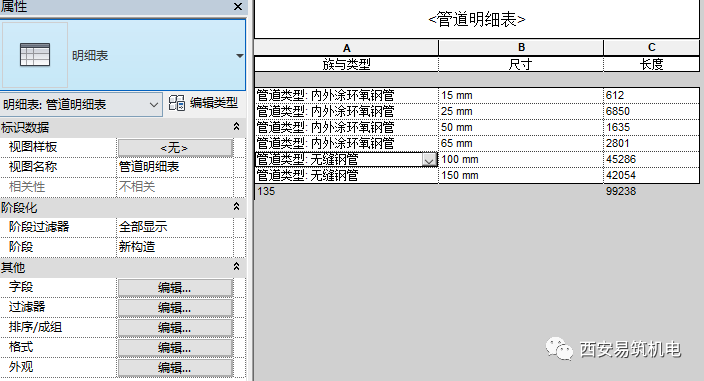Click the 尺寸 column heading cell

[x=521, y=64]
